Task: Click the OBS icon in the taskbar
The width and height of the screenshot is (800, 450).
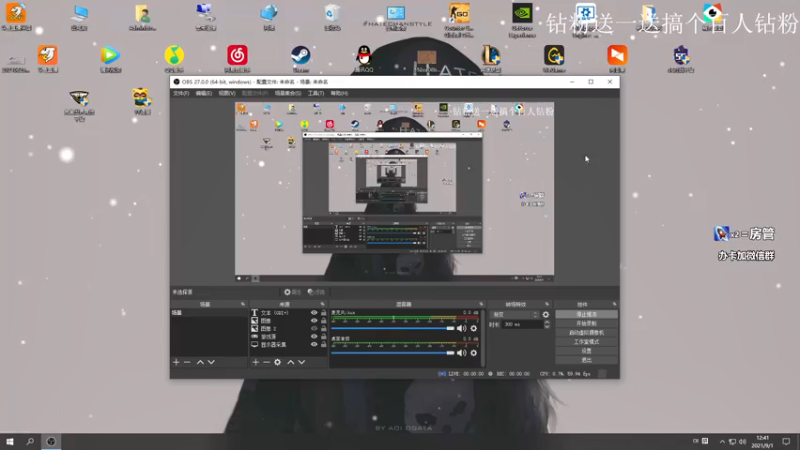Action: point(51,442)
